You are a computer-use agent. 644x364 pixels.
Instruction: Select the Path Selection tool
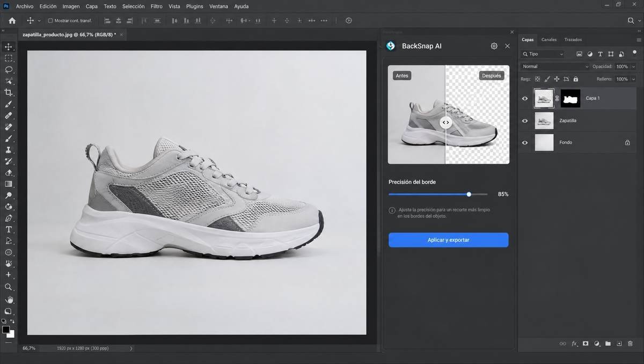pyautogui.click(x=9, y=241)
